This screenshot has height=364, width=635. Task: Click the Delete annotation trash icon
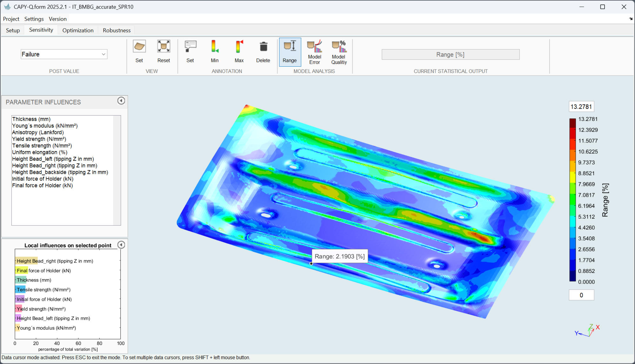(263, 47)
